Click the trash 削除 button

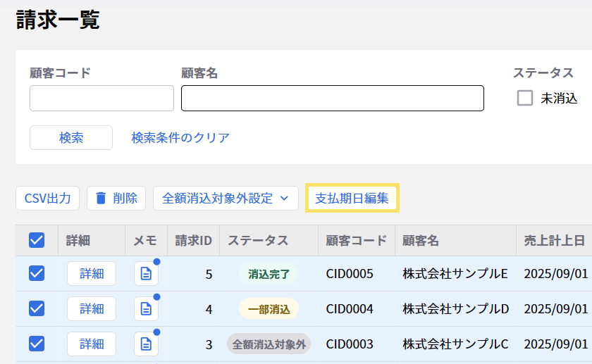click(116, 199)
